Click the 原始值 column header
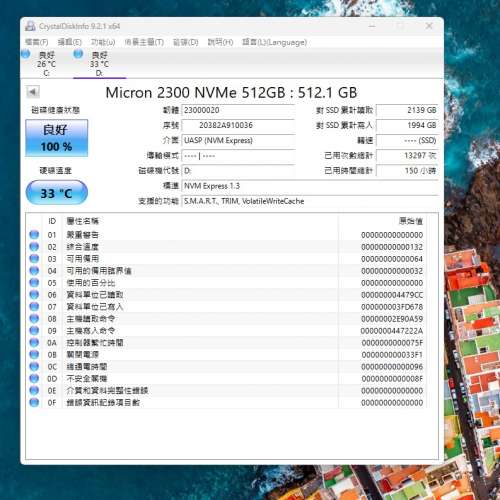The height and width of the screenshot is (500, 500). click(411, 221)
